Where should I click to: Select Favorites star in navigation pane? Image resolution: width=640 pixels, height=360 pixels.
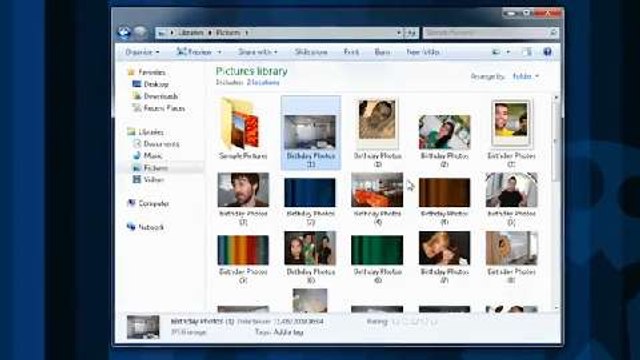pos(131,72)
